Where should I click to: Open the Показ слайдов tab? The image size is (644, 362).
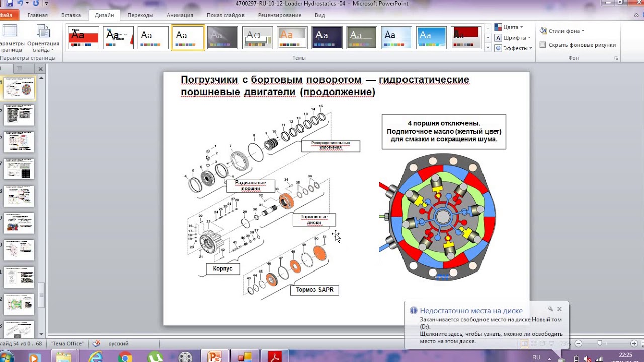tap(225, 15)
